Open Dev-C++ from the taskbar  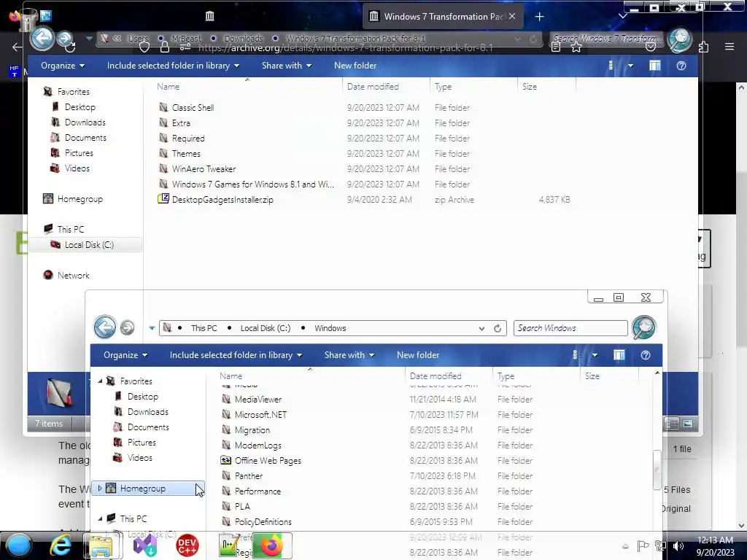tap(187, 545)
